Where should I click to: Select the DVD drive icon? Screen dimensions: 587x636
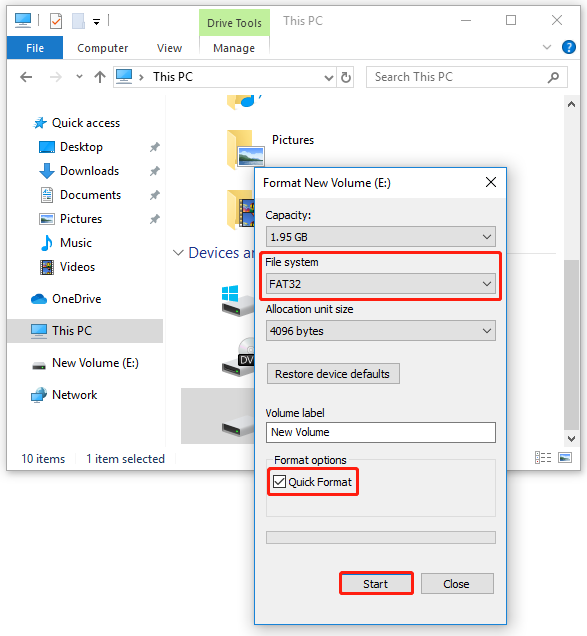tap(239, 358)
